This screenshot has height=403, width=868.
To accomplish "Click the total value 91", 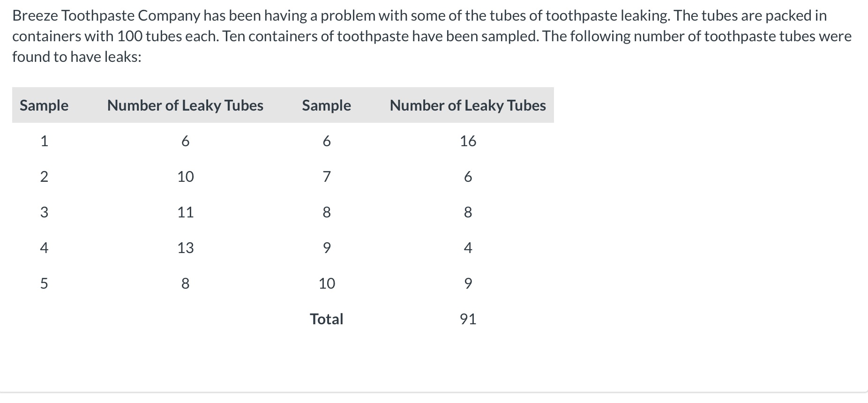I will coord(468,319).
